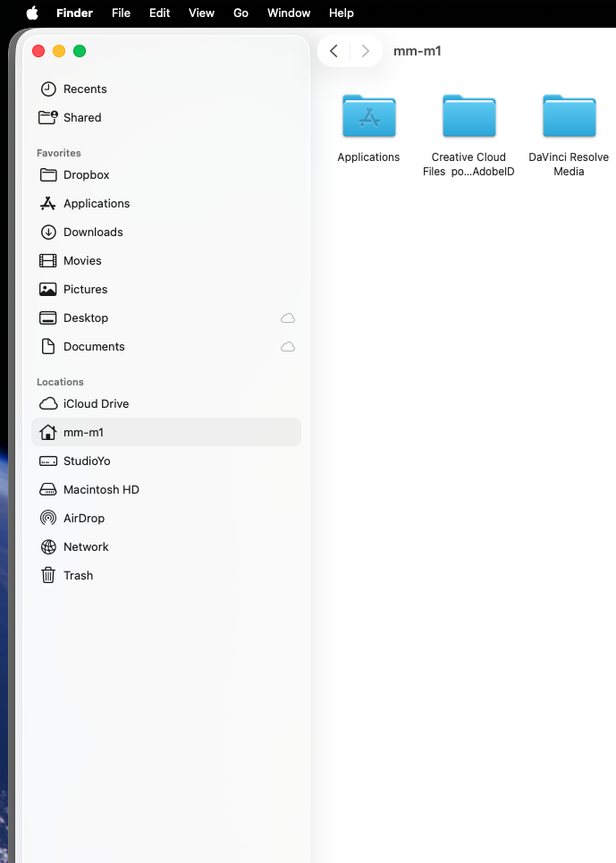Open the Edit menu
The width and height of the screenshot is (616, 863).
(x=159, y=13)
